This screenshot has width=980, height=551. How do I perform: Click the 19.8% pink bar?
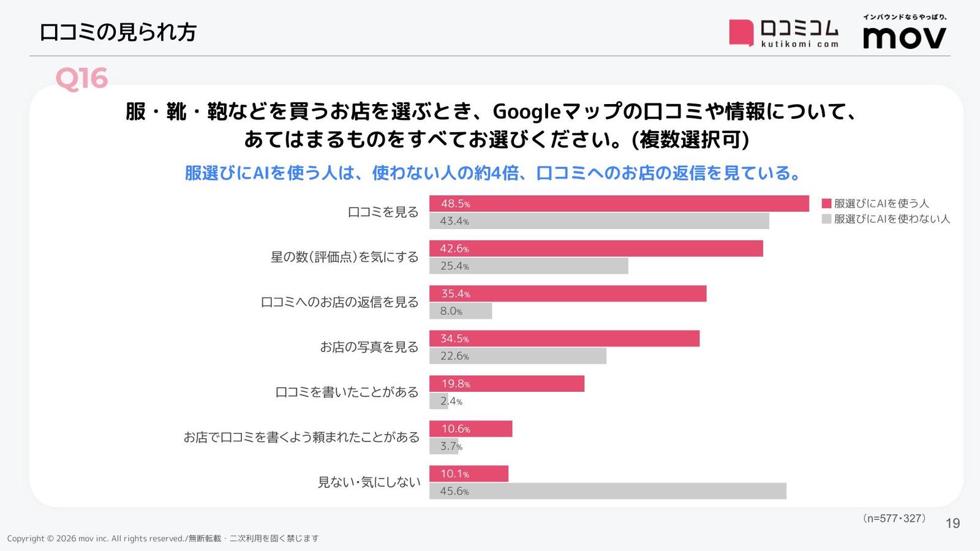(507, 384)
